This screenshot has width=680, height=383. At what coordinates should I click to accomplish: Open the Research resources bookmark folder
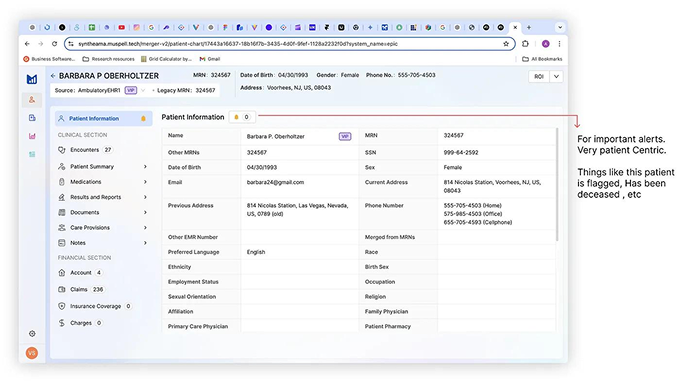click(x=108, y=59)
